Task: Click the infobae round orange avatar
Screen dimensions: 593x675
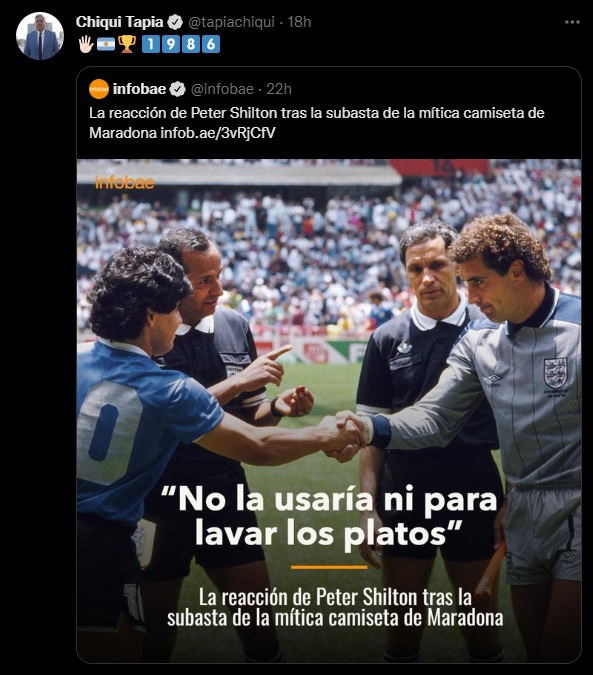Action: click(x=99, y=89)
